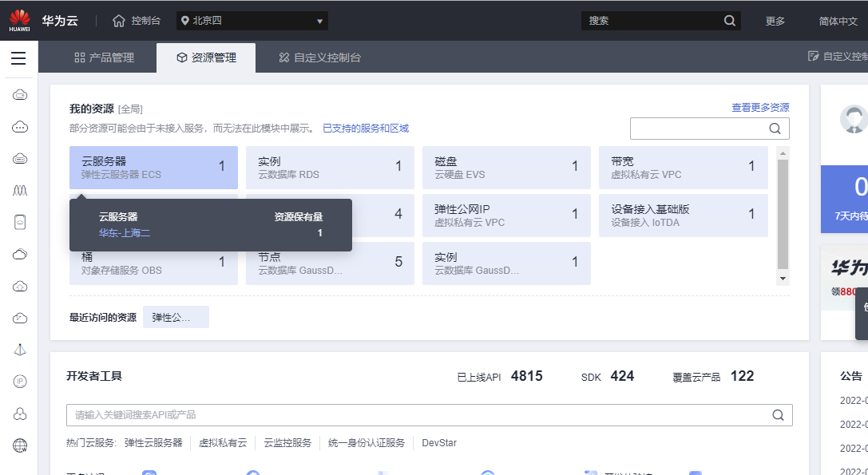
Task: Click the API or product keyword search field
Action: pyautogui.click(x=415, y=415)
